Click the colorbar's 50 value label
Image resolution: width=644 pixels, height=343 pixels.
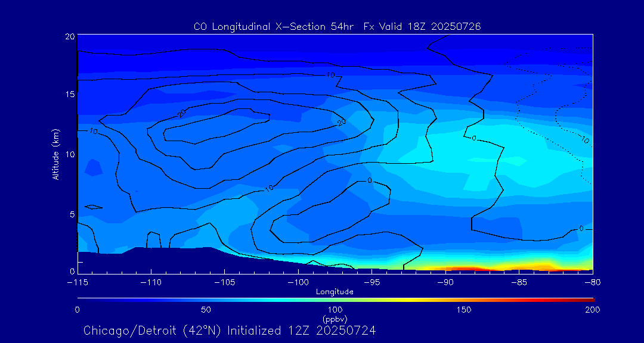(206, 310)
